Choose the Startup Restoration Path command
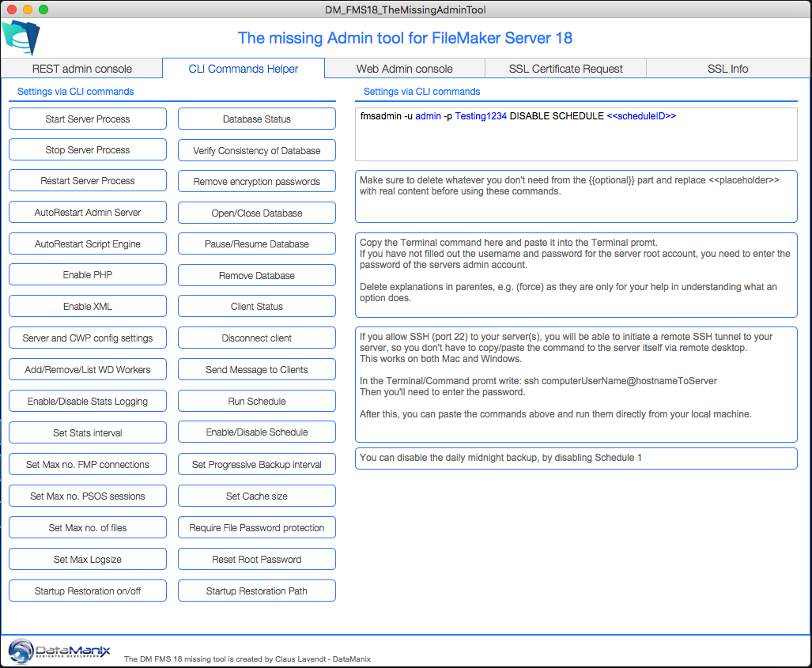812x668 pixels. (x=257, y=591)
